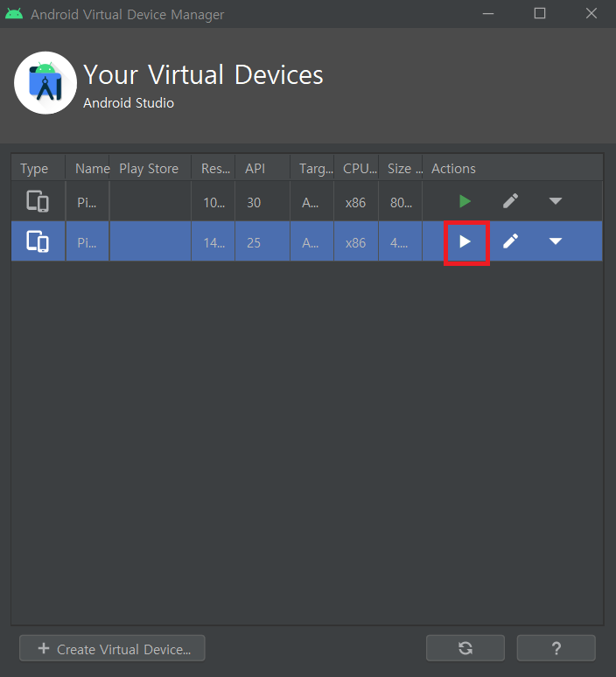Sort by the Type column header
This screenshot has height=677, width=616.
tap(38, 169)
